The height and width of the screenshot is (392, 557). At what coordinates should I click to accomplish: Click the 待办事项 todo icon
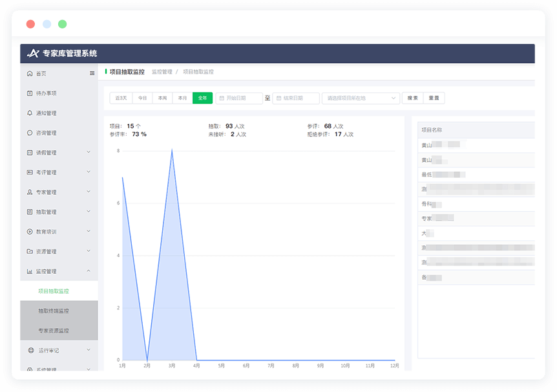click(x=30, y=94)
